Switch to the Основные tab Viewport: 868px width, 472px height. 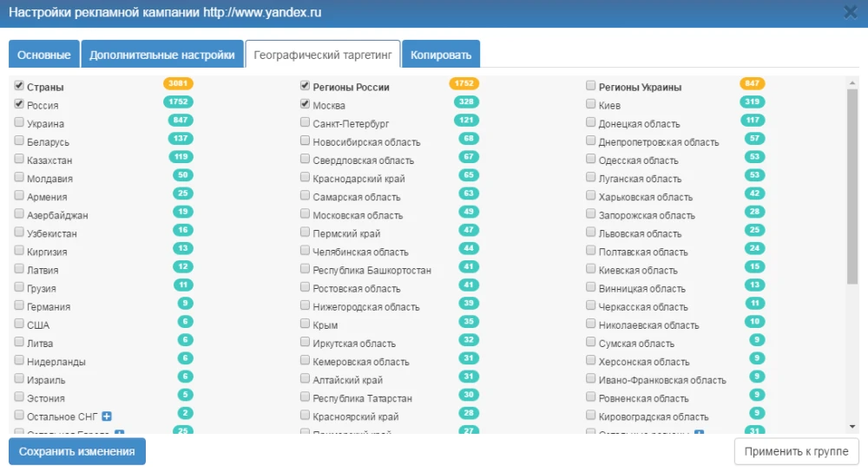click(x=44, y=55)
